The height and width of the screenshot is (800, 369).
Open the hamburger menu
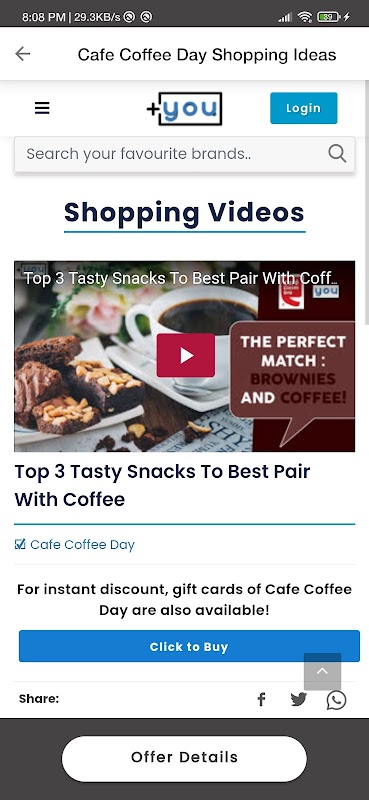42,108
